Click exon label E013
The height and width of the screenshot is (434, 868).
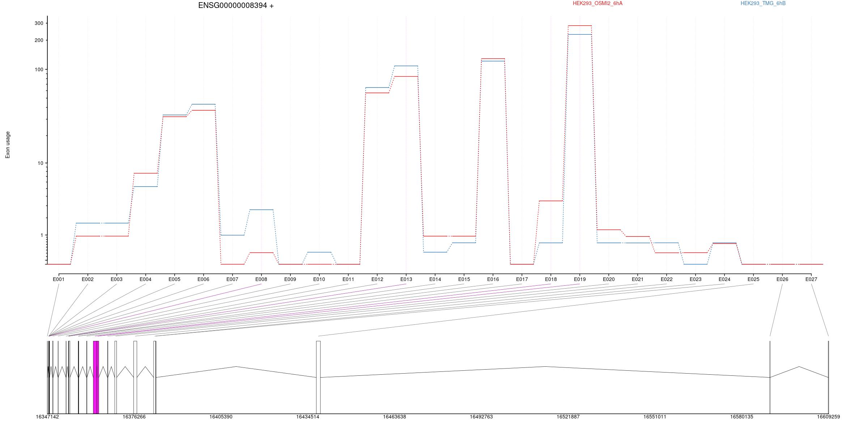tap(406, 279)
